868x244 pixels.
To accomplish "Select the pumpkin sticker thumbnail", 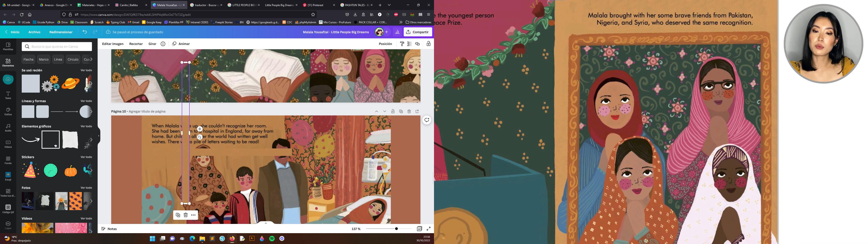I will pyautogui.click(x=71, y=171).
